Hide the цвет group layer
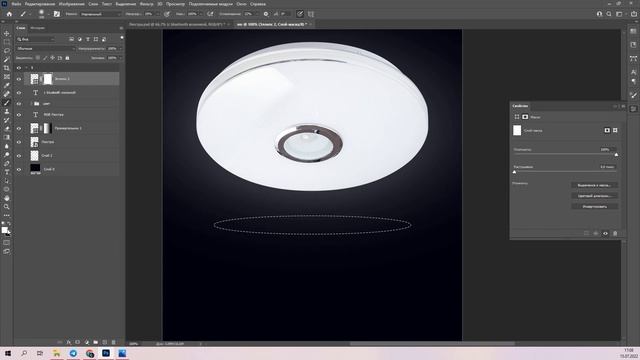This screenshot has height=360, width=640. pos(19,104)
